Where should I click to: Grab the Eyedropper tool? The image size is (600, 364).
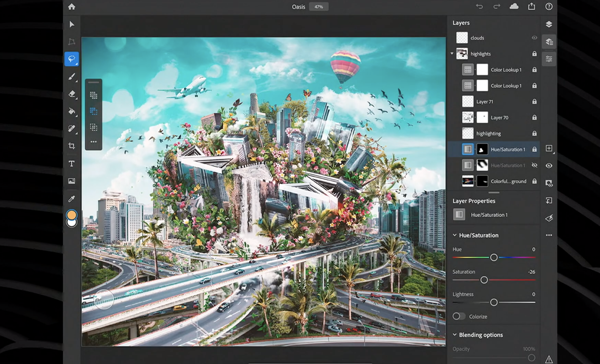tap(71, 198)
